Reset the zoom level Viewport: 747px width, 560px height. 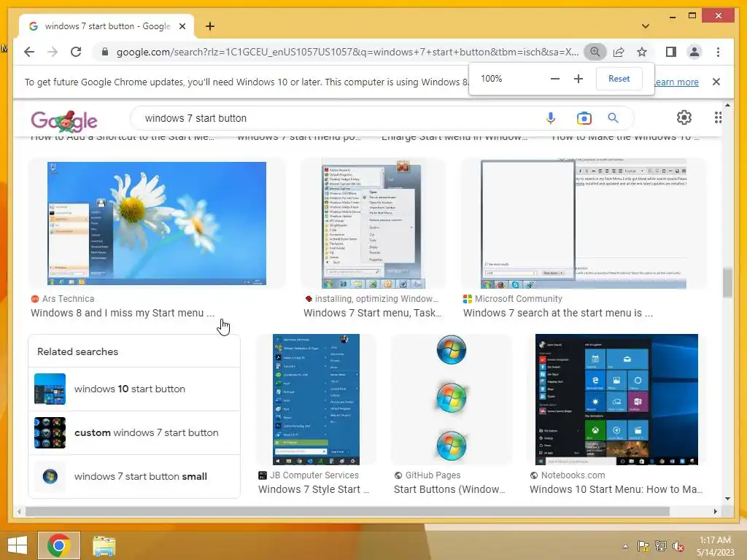[619, 79]
